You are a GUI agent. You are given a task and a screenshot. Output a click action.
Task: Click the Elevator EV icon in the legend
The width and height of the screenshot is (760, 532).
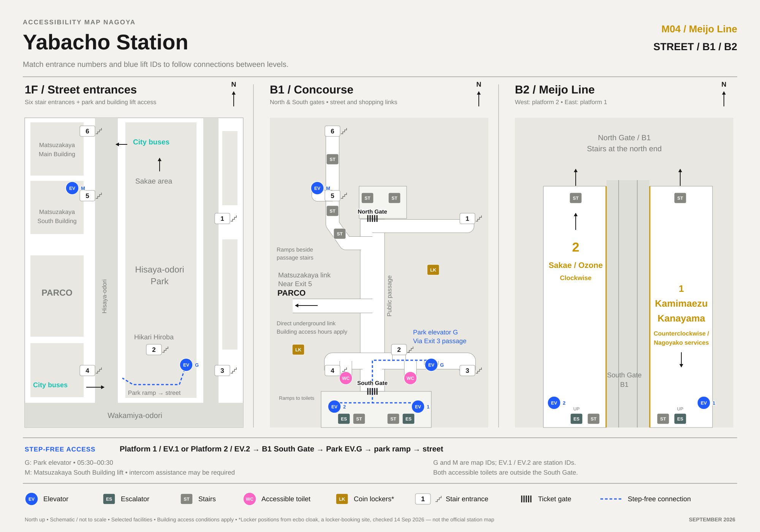tap(32, 499)
